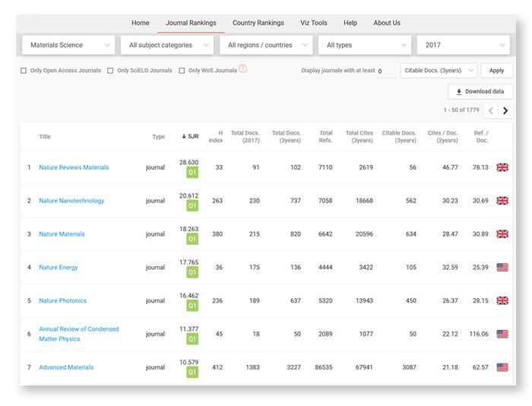Viewport: 532px width, 406px height.
Task: Click the Advanced Materials US flag
Action: tap(502, 367)
